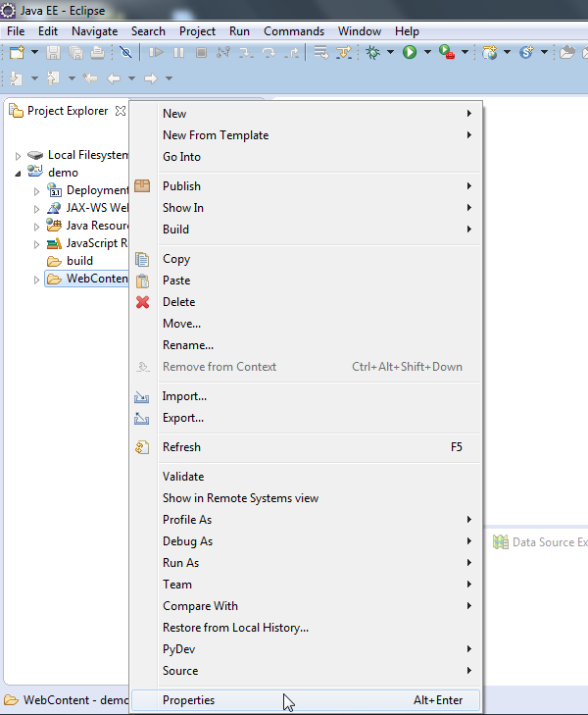Expand the JavaScript Resources node
The height and width of the screenshot is (715, 588).
tap(36, 244)
